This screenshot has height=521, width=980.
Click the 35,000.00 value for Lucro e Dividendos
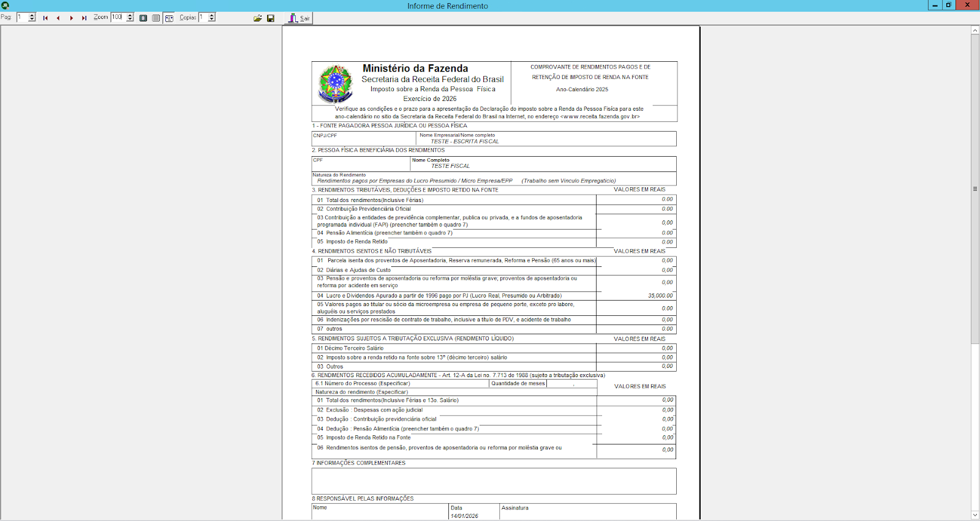point(660,296)
